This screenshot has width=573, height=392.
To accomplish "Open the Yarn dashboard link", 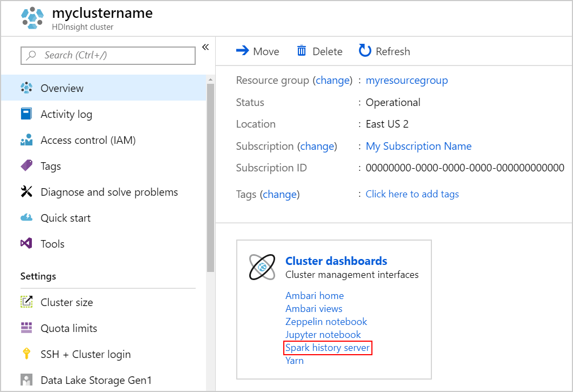I will [x=294, y=360].
